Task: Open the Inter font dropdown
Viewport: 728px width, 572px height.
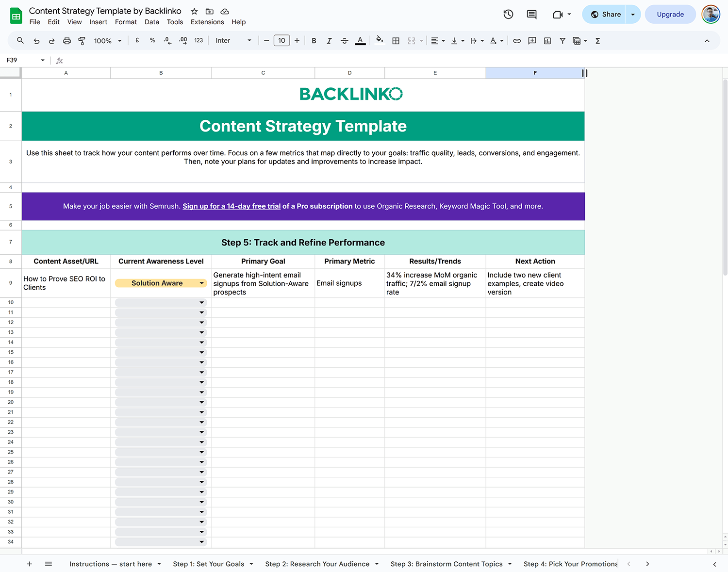Action: point(233,41)
